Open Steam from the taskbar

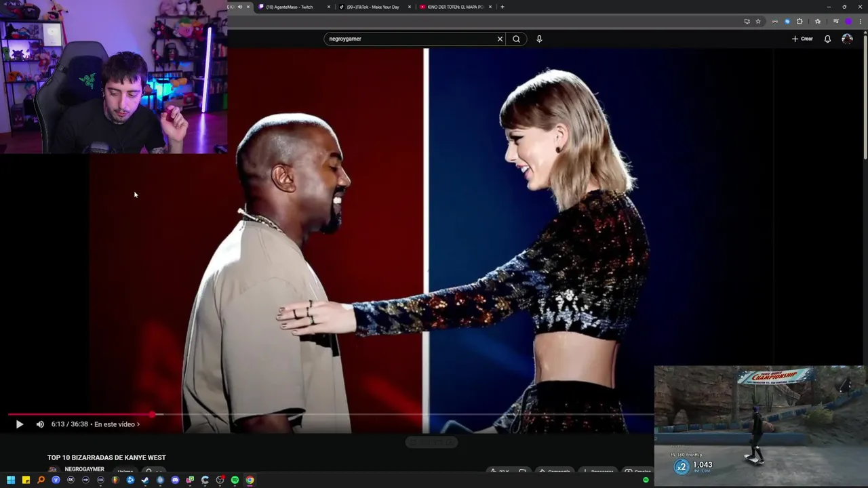click(145, 480)
